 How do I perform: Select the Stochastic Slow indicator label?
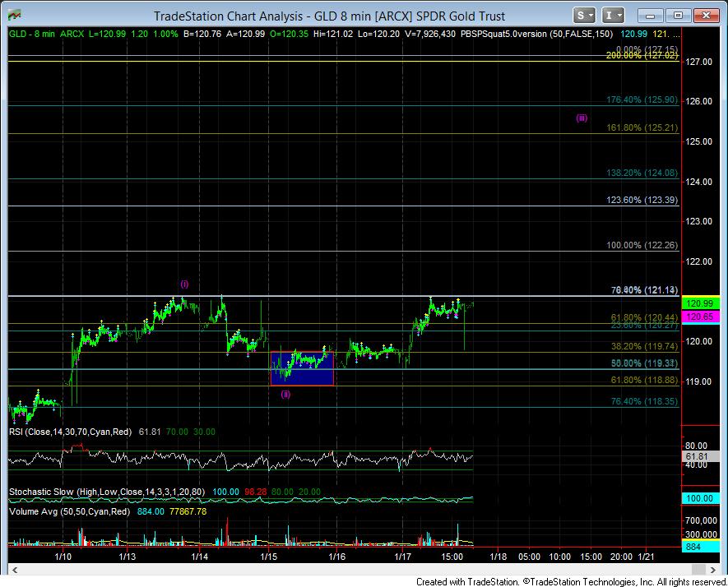coord(107,492)
